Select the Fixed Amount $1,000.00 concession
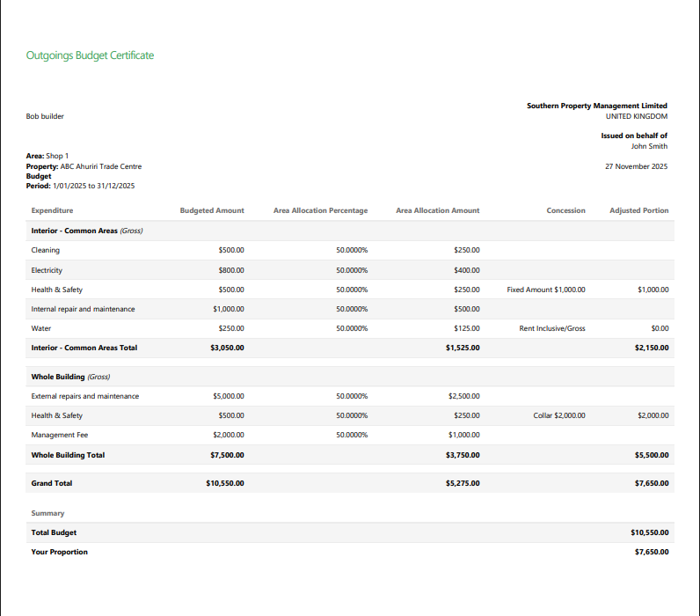This screenshot has height=616, width=700. (546, 290)
